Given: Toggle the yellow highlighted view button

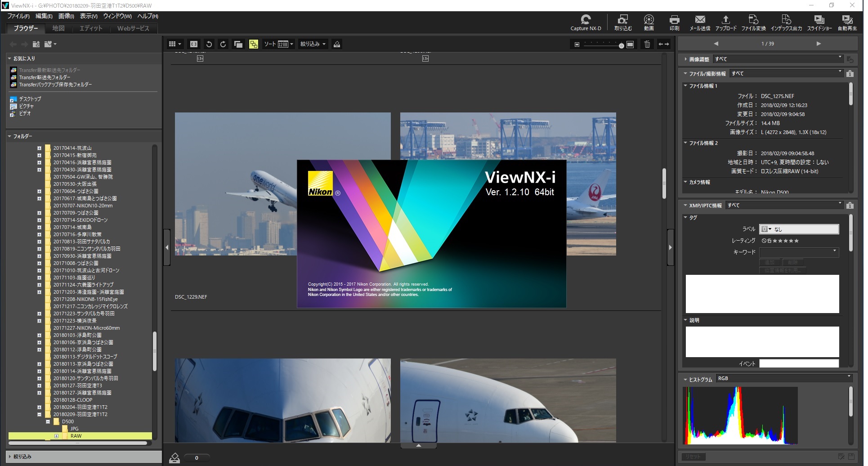Looking at the screenshot, I should [x=254, y=44].
